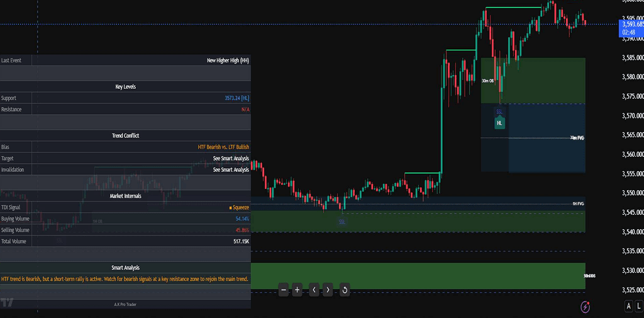Click the 30m OB zone label
The width and height of the screenshot is (644, 318).
tap(487, 81)
